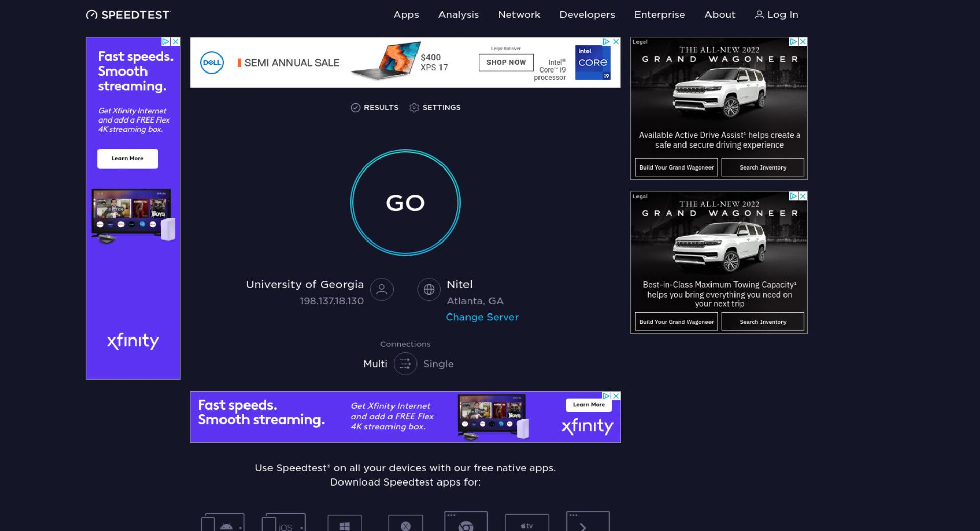Click Change Server link
Screen dimensions: 980x531
point(482,317)
